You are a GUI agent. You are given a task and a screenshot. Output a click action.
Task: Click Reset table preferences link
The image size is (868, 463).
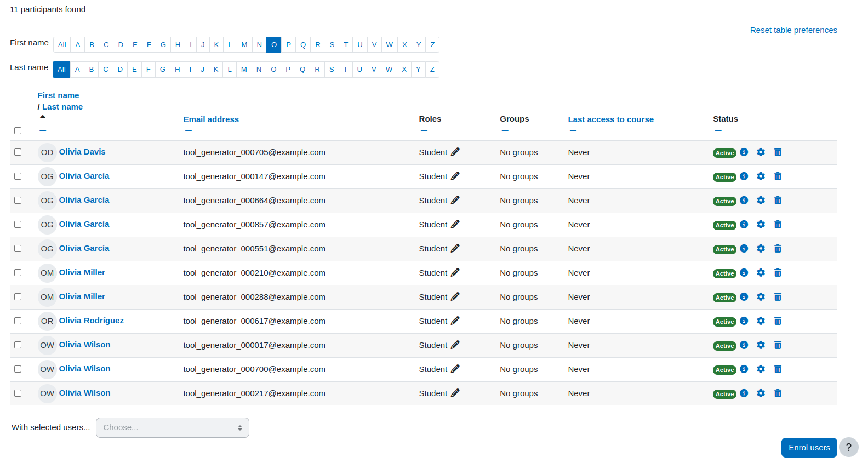tap(793, 30)
